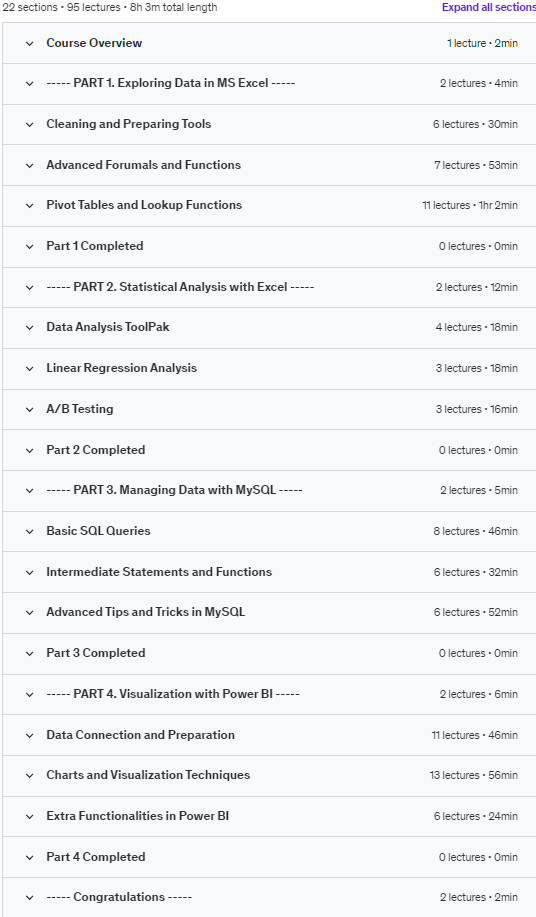This screenshot has height=917, width=536.
Task: Expand chevron for PART 3. Managing Data with MySQL
Action: click(30, 491)
